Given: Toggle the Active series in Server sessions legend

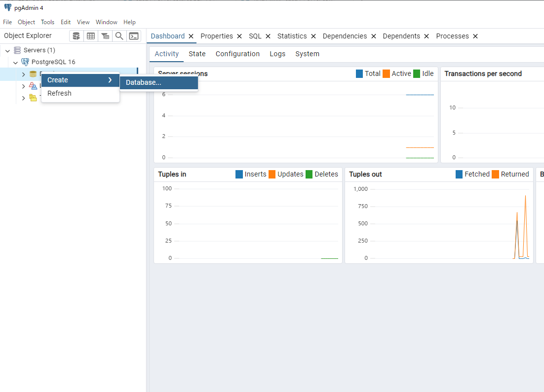Looking at the screenshot, I should click(x=397, y=73).
